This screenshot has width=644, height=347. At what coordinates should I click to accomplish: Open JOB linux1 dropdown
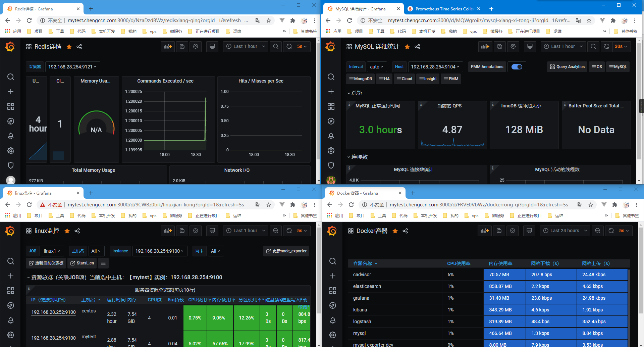[x=52, y=251]
